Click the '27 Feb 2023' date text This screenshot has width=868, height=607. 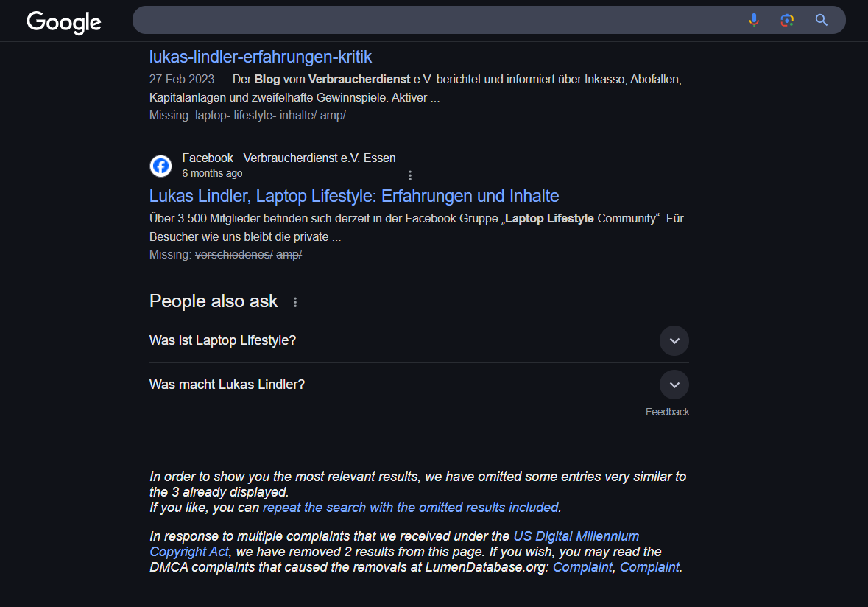(182, 80)
